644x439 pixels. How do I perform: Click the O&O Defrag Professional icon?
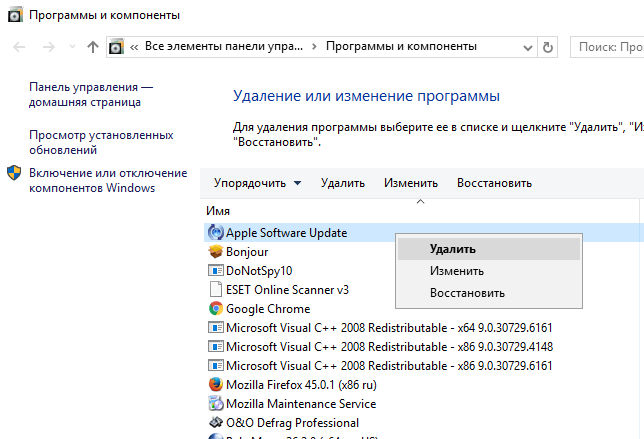pyautogui.click(x=216, y=422)
